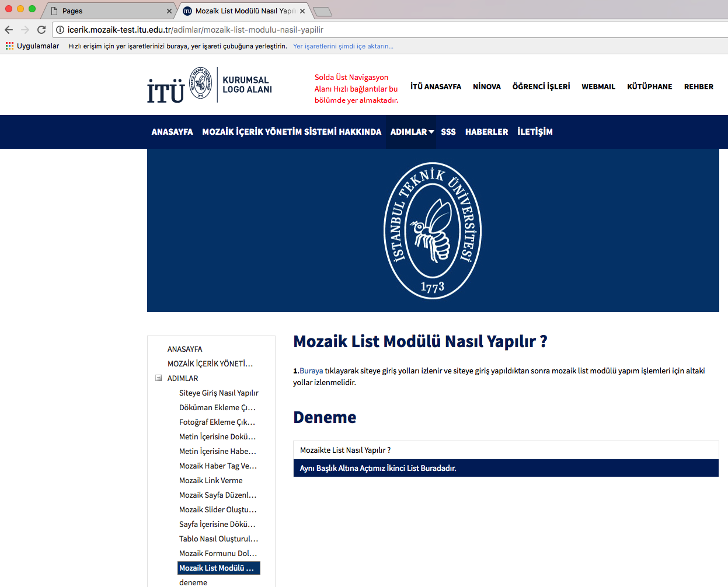Screen dimensions: 728x587
Task: Select MOZAİK İÇERİK YÖNETİ… in sidebar
Action: (x=210, y=364)
